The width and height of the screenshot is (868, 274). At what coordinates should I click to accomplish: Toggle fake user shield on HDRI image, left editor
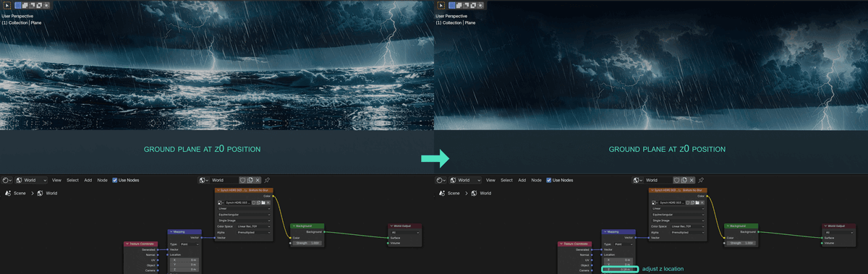tap(254, 202)
